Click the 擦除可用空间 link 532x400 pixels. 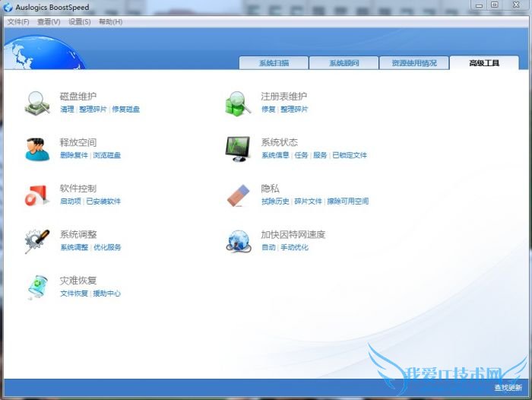(348, 202)
